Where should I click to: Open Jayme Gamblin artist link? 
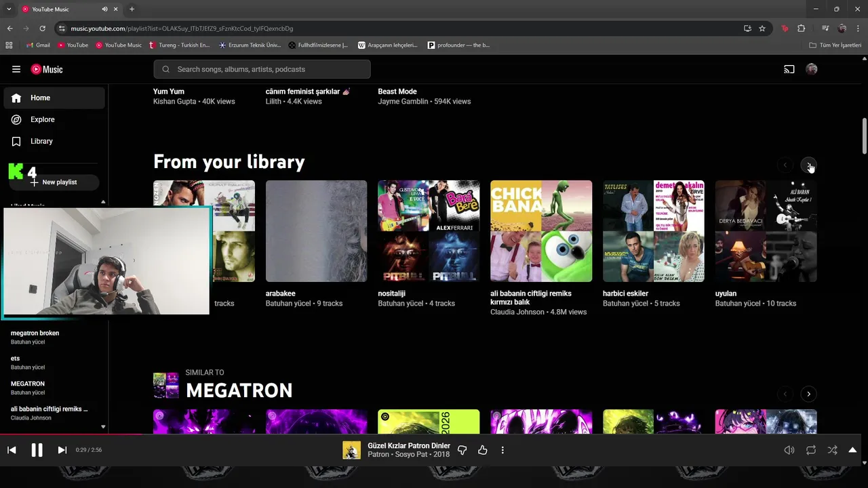403,102
